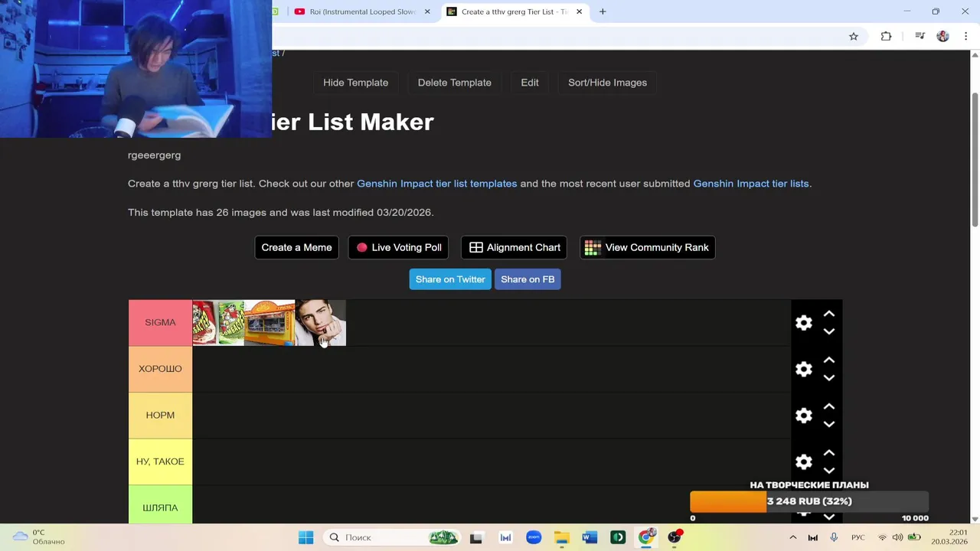980x551 pixels.
Task: Click Delete Template button
Action: [455, 83]
